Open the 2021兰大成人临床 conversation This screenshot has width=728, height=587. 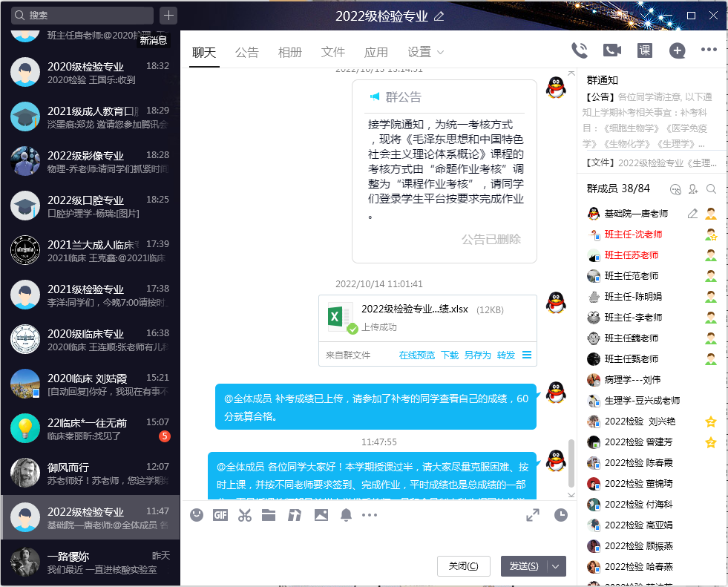(90, 251)
